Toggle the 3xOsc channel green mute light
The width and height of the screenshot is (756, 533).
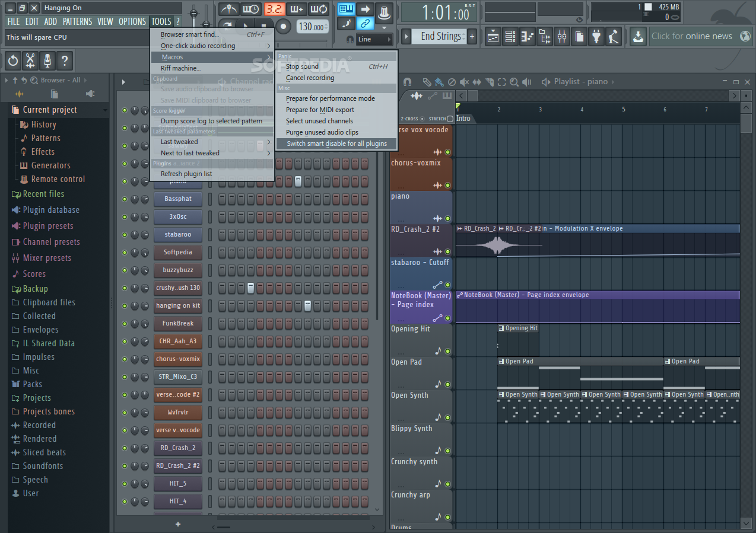[125, 217]
